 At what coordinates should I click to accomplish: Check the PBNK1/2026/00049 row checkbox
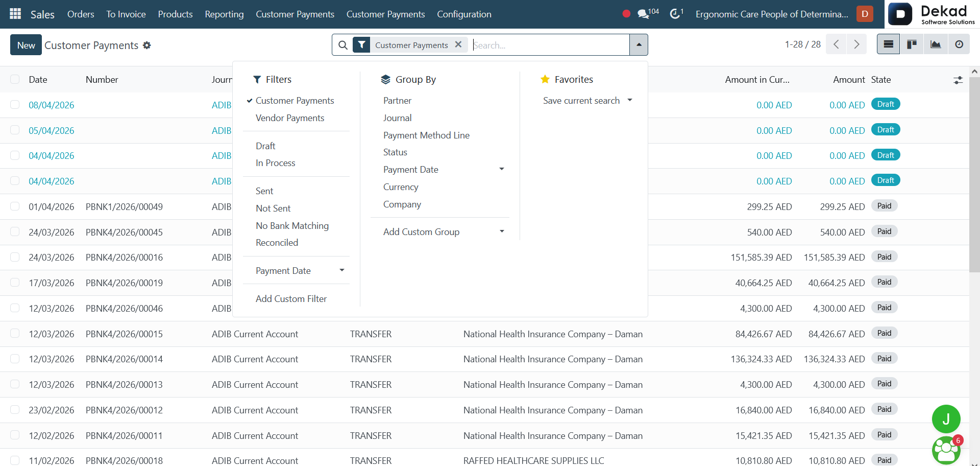point(15,206)
